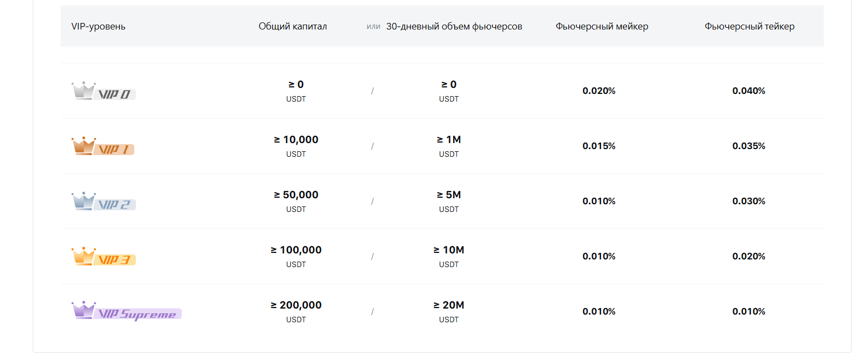The width and height of the screenshot is (868, 361).
Task: Click the 0.015% maker fee for VIP 1
Action: click(x=599, y=146)
